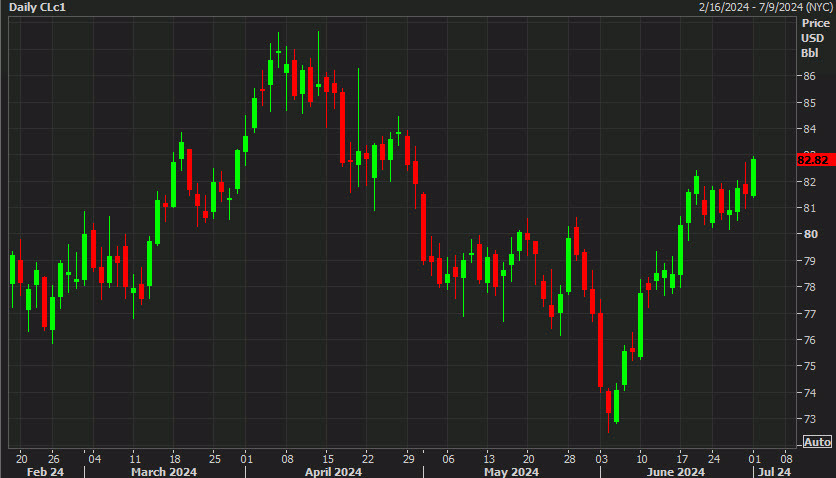The height and width of the screenshot is (478, 836).
Task: Select the 86 price axis label
Action: tap(809, 76)
